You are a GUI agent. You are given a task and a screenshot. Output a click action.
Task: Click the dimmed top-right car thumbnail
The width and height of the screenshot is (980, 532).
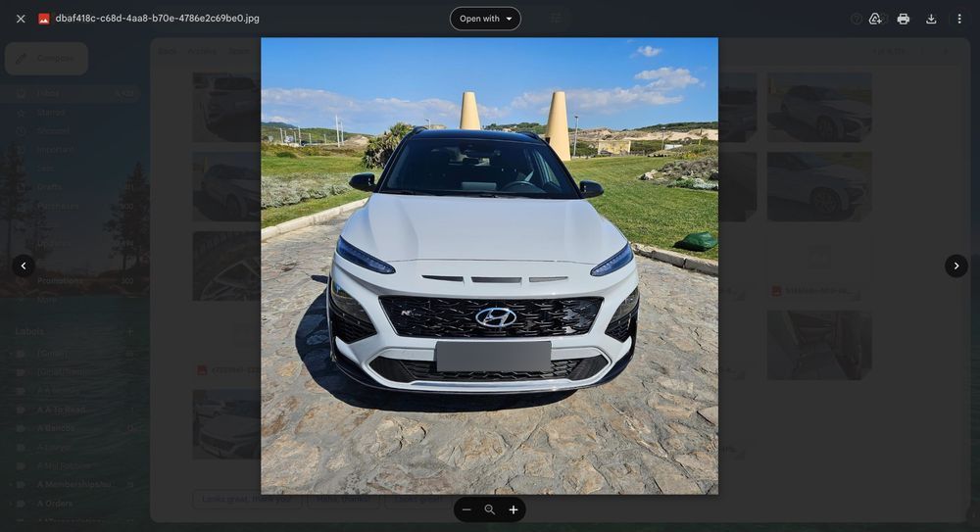click(819, 107)
